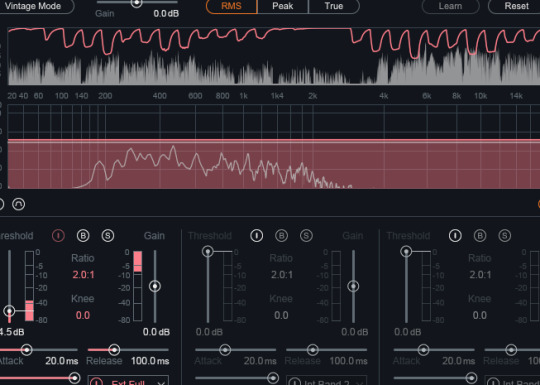
Task: Click band 1 threshold level meter
Action: 29,286
